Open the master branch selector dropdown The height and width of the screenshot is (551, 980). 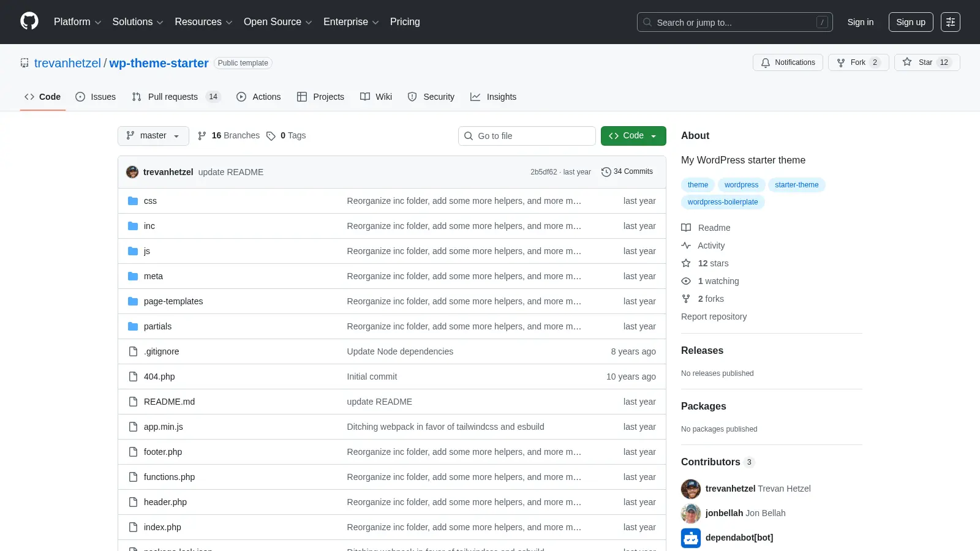pyautogui.click(x=153, y=136)
